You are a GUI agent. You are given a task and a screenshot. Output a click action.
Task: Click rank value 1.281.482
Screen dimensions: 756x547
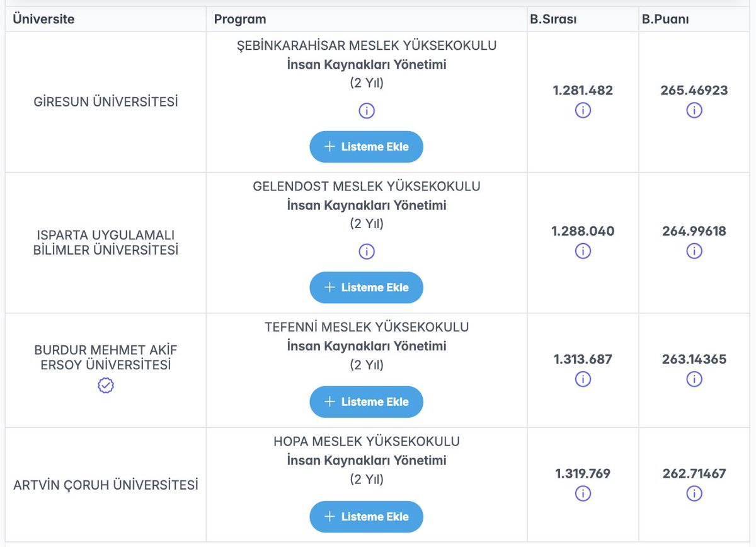click(x=583, y=91)
